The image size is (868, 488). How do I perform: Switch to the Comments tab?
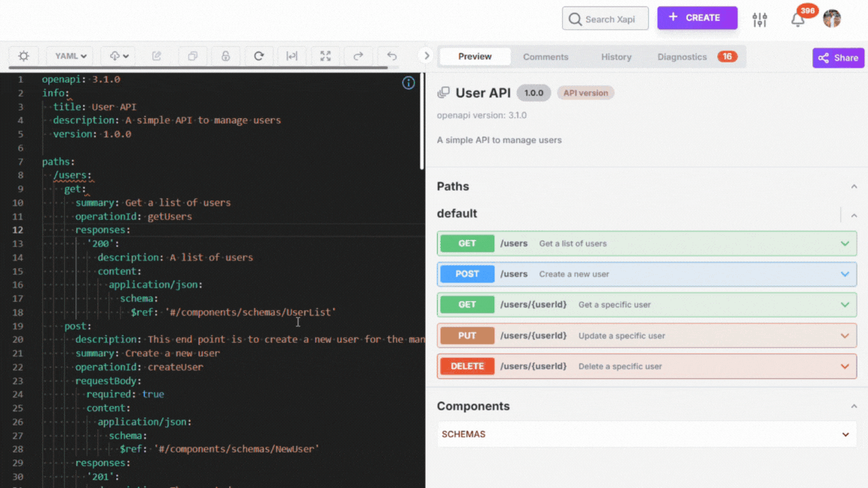[x=546, y=56]
